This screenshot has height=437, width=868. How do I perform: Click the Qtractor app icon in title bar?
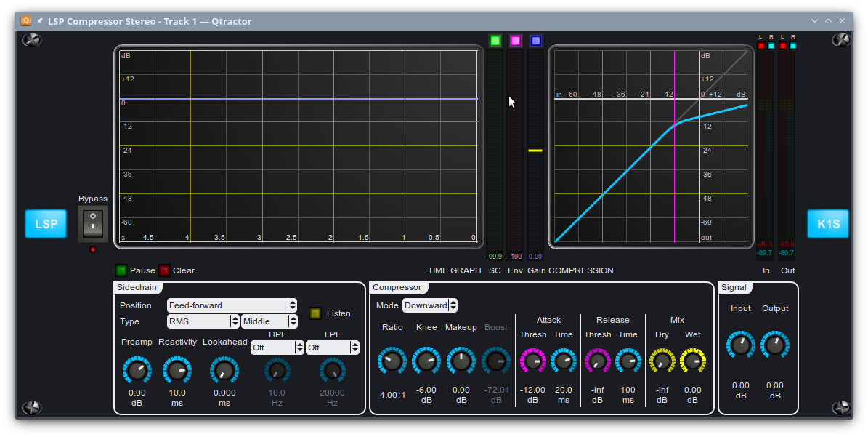[x=25, y=21]
